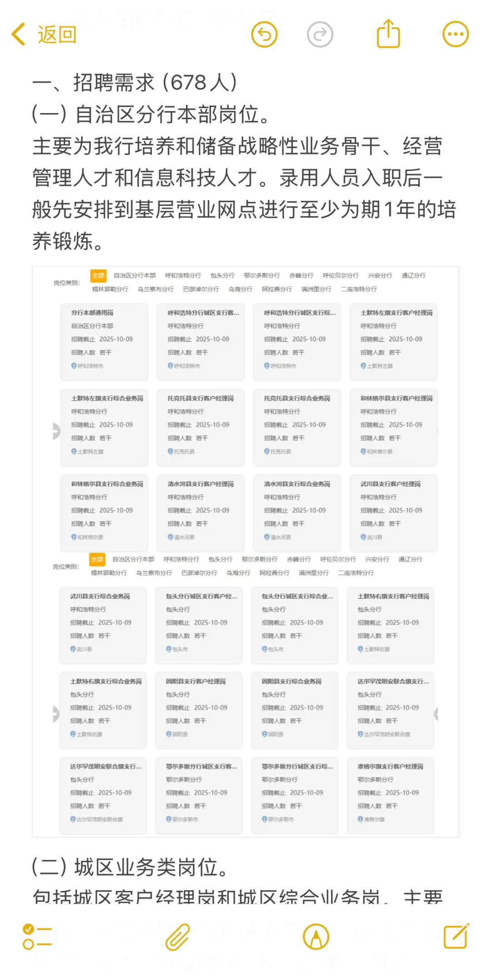Screen dimensions: 491x980
Task: Tap the 土默特左旗支行综合业务岗 card title
Action: click(x=107, y=398)
